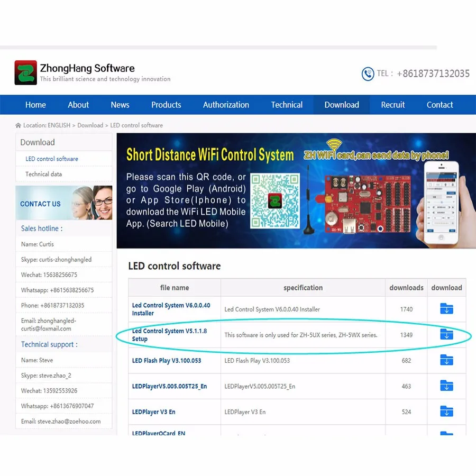Open the Technical menu

[x=287, y=105]
